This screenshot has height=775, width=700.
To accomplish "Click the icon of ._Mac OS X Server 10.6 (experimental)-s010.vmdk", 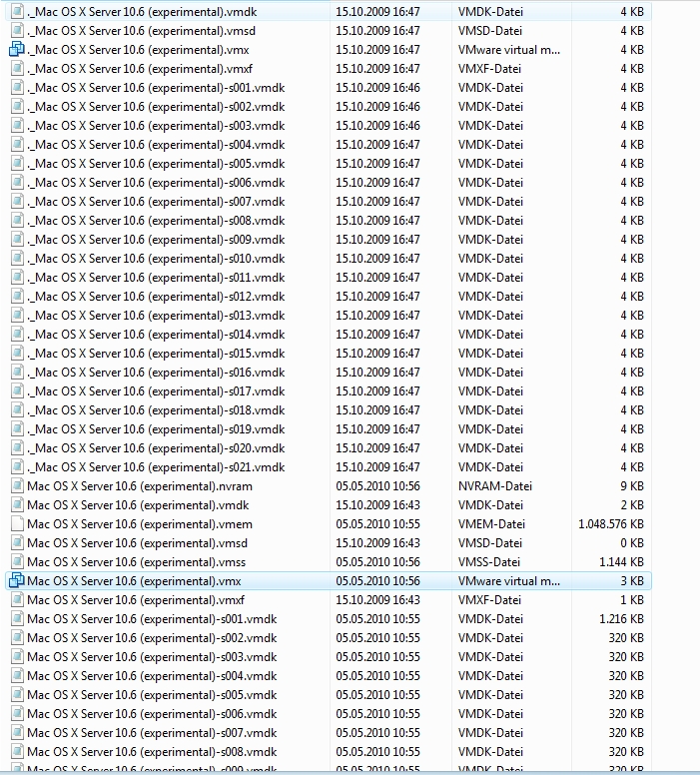I will click(x=17, y=259).
